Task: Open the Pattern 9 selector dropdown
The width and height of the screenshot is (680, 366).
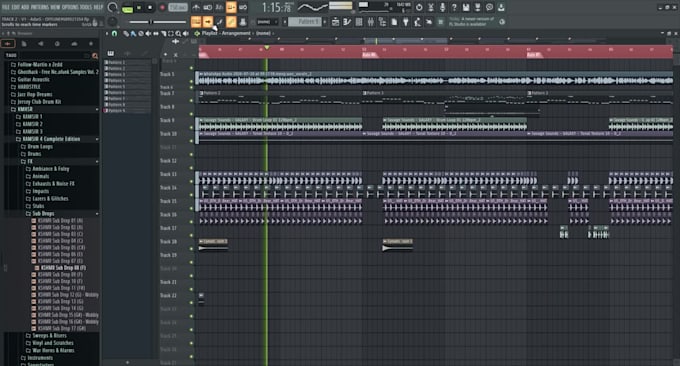Action: point(305,22)
